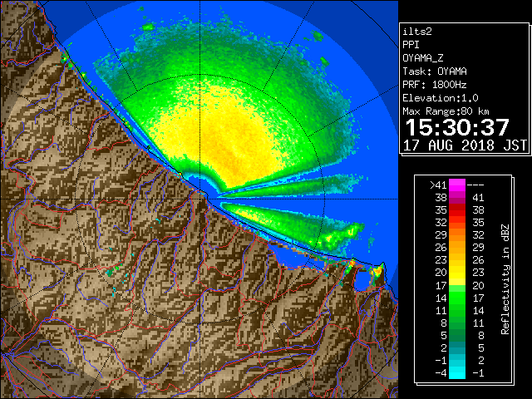Select the Max Range:80 km text
The width and height of the screenshot is (532, 399).
pos(446,111)
